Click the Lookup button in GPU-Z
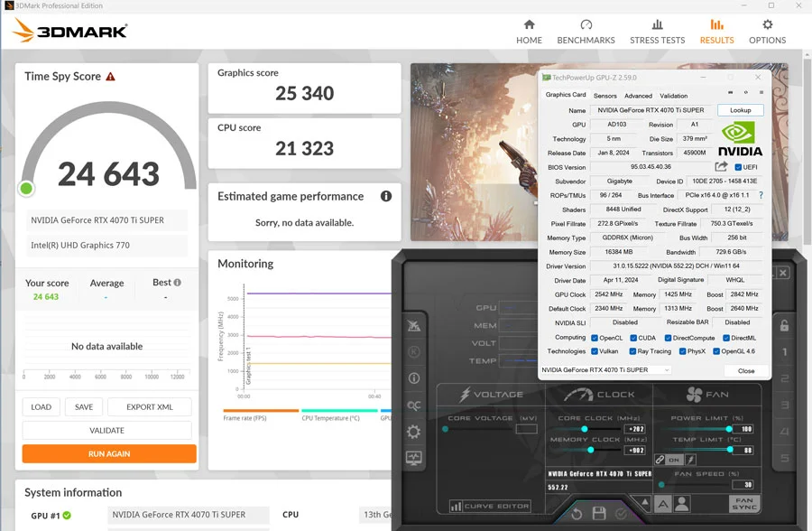The height and width of the screenshot is (531, 812). (x=741, y=110)
